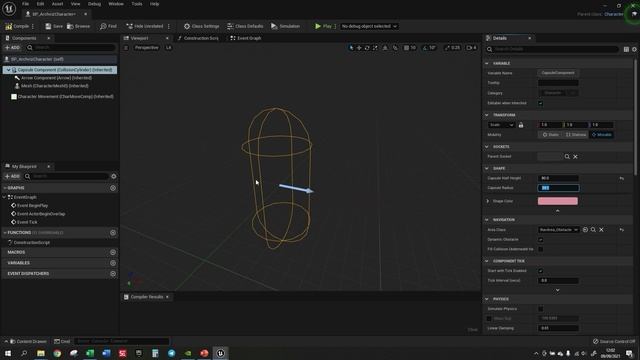
Task: Start Simulation from the toolbar
Action: (x=285, y=26)
